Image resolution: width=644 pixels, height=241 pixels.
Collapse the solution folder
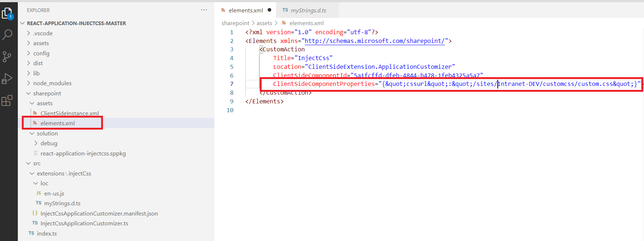click(x=47, y=134)
